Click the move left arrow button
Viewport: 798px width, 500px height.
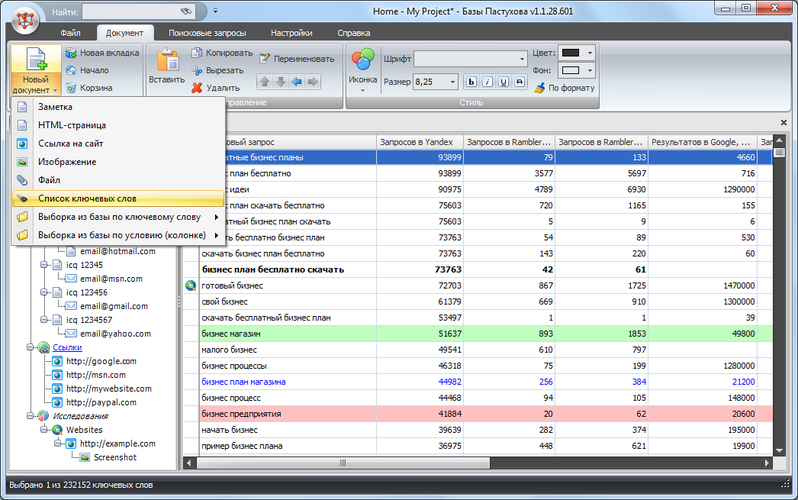(297, 81)
